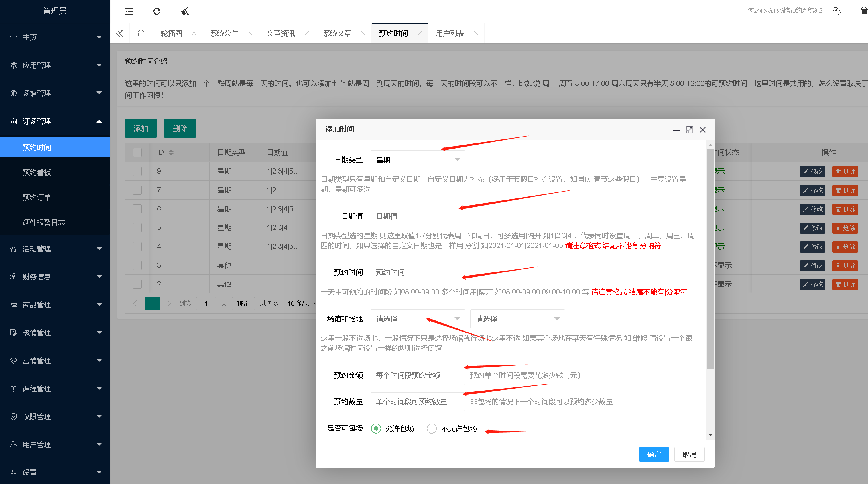The height and width of the screenshot is (484, 868).
Task: Open 预约订单 in the sidebar
Action: click(55, 198)
